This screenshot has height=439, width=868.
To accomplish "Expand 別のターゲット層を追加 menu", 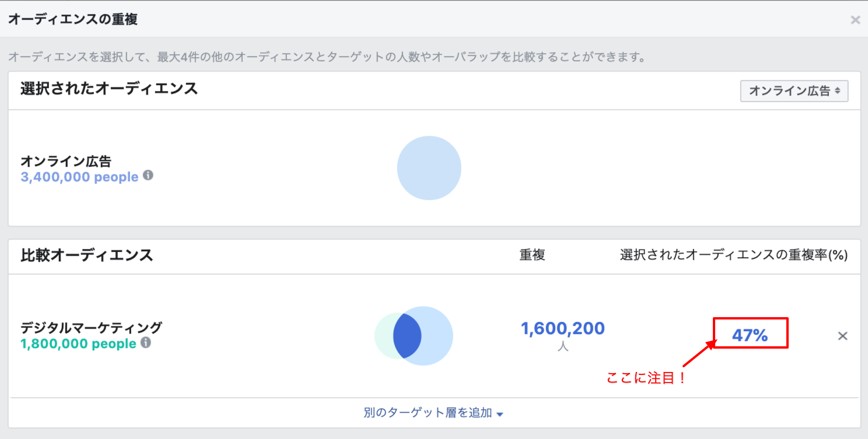I will point(433,413).
